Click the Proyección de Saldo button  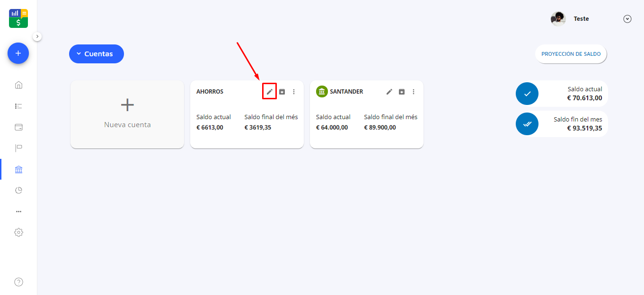(x=571, y=54)
